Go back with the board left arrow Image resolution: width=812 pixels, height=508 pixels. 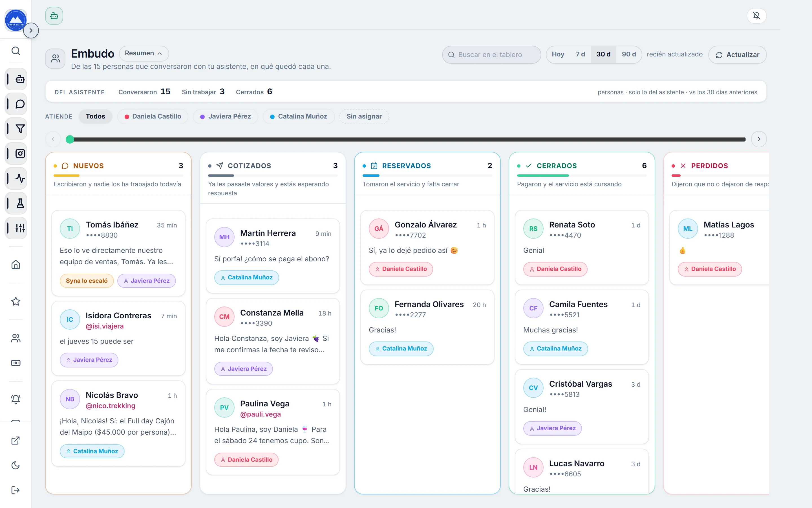[53, 139]
